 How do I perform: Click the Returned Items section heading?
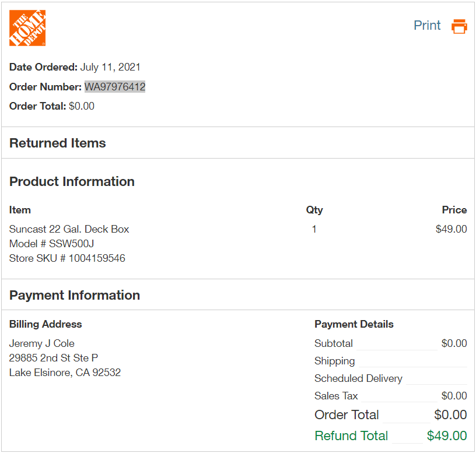pos(57,143)
